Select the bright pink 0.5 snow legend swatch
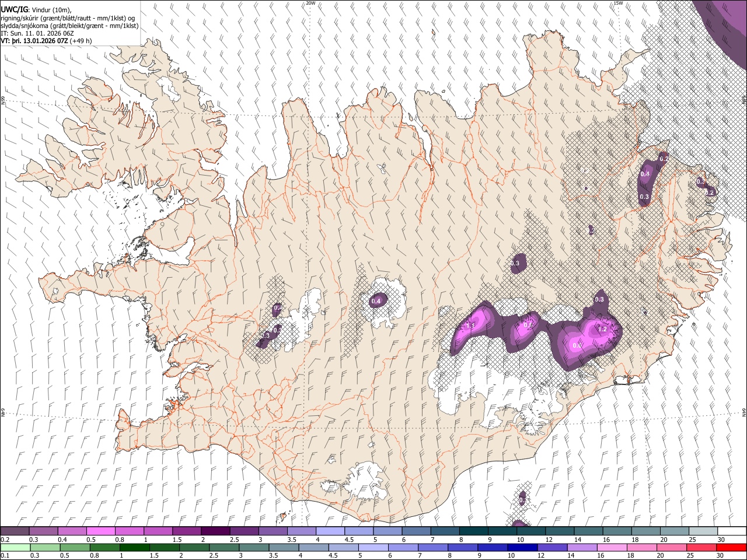 [100, 531]
